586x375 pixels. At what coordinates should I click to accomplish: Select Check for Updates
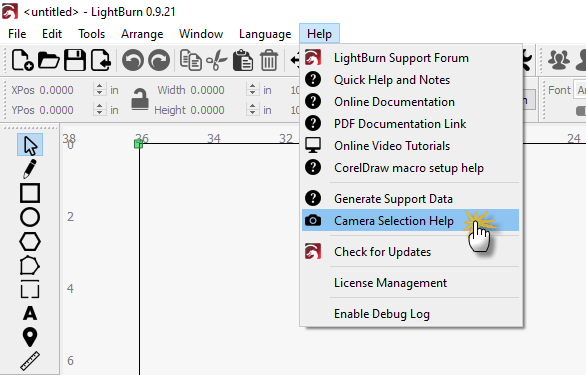pyautogui.click(x=410, y=252)
